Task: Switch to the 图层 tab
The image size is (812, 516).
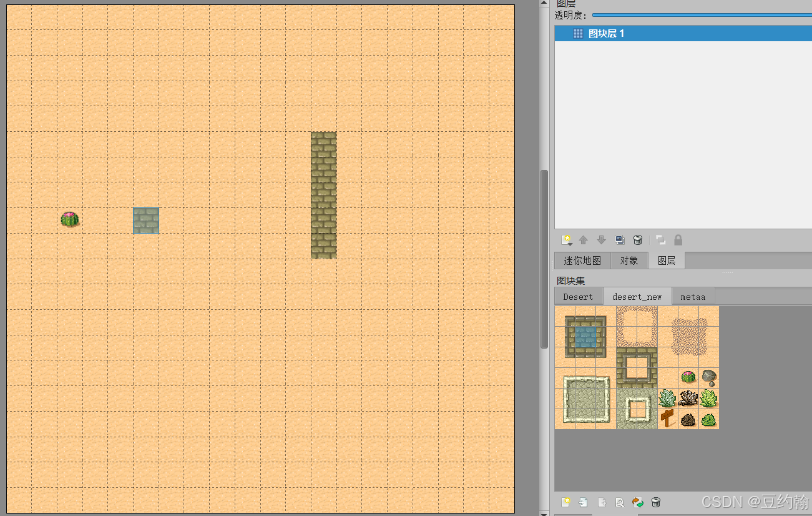Action: click(x=667, y=260)
